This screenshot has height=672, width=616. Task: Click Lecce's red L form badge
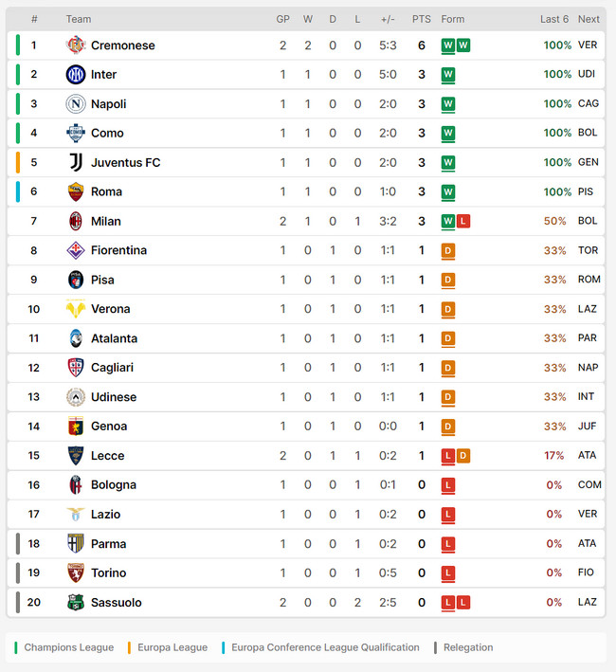pos(448,456)
